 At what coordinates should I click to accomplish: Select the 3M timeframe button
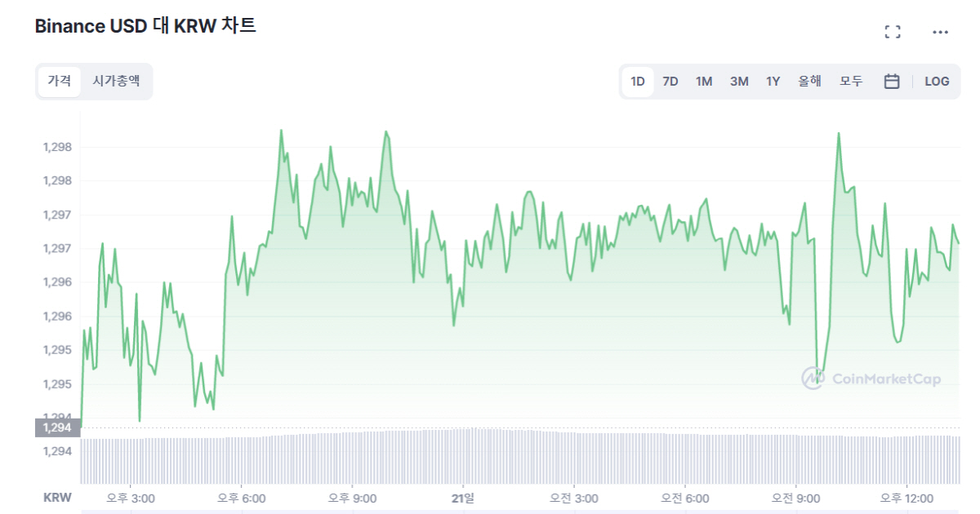click(739, 81)
